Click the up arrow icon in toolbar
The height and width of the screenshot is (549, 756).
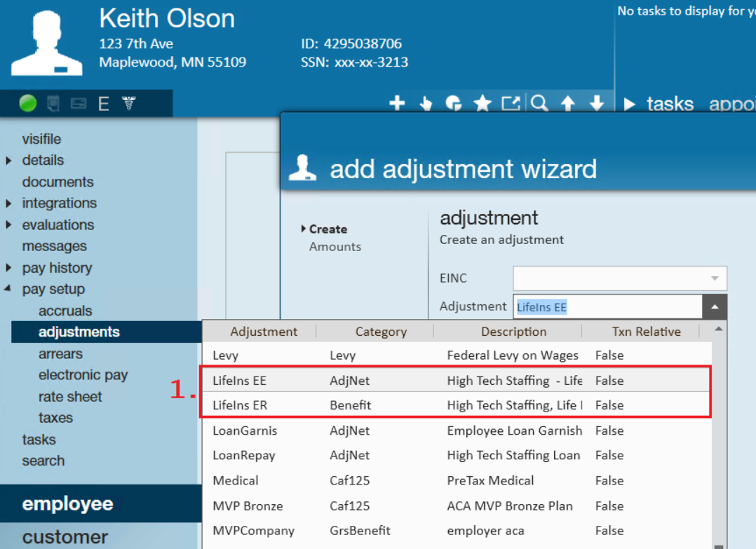[x=568, y=103]
